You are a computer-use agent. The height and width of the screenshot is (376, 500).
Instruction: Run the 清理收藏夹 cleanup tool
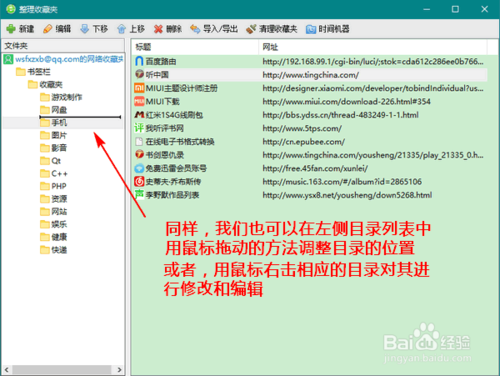click(x=271, y=29)
